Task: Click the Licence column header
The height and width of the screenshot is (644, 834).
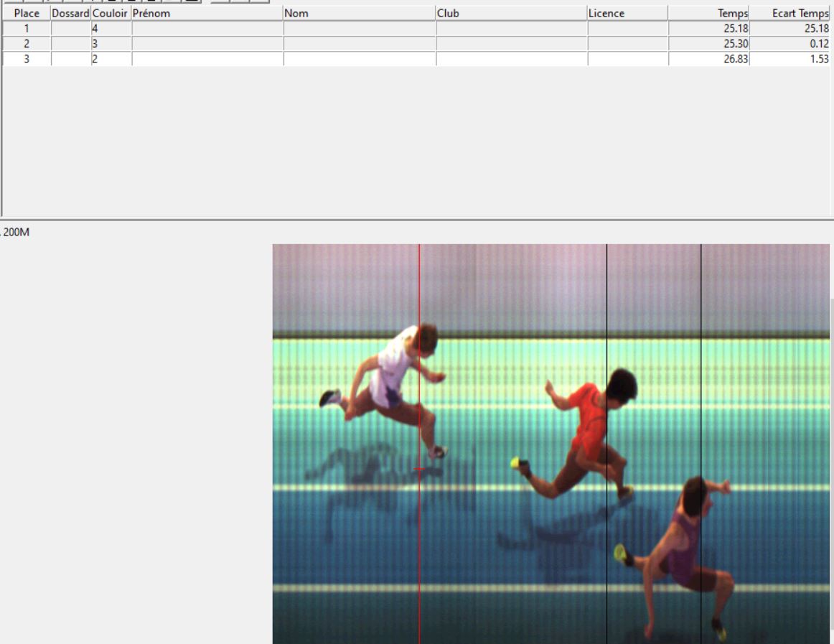Action: point(627,14)
